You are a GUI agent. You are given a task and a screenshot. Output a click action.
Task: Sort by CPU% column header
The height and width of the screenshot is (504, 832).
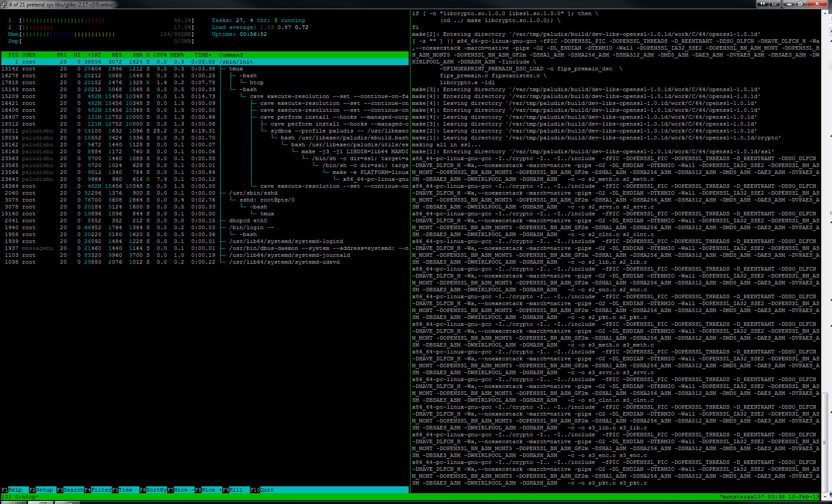point(160,55)
